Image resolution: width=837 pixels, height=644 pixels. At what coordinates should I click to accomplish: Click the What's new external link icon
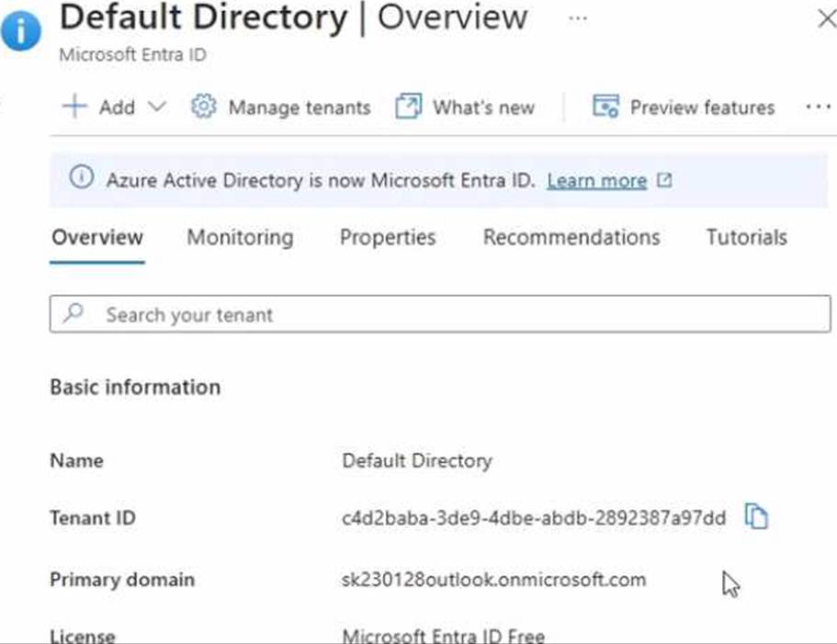[x=408, y=107]
